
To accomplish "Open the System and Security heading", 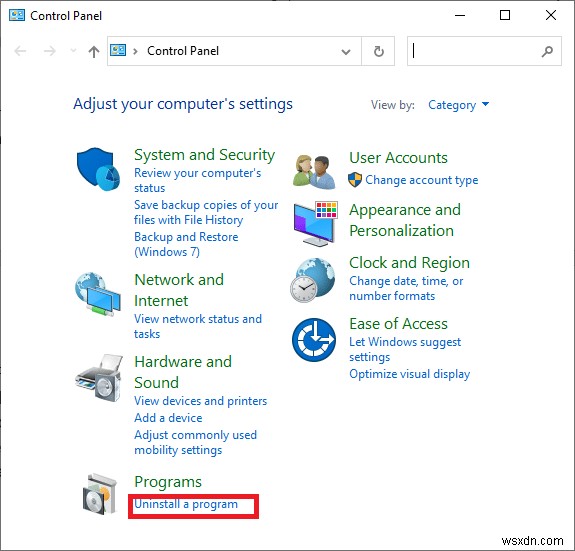I will point(205,155).
